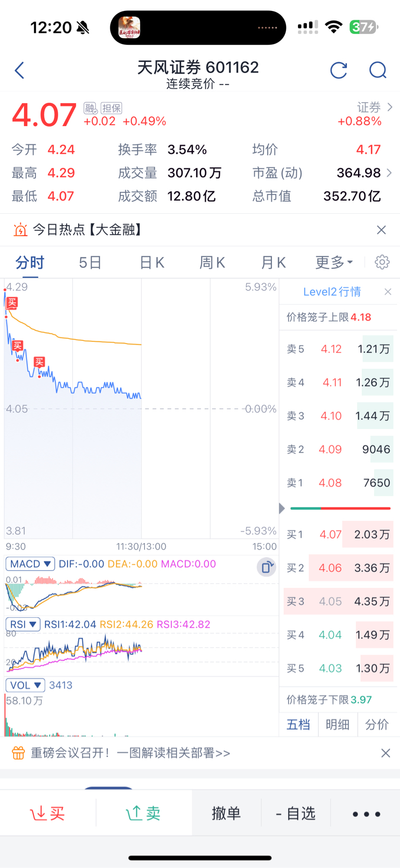Screen dimensions: 400x868
Task: Dismiss the 今日热点 banner
Action: (x=381, y=230)
